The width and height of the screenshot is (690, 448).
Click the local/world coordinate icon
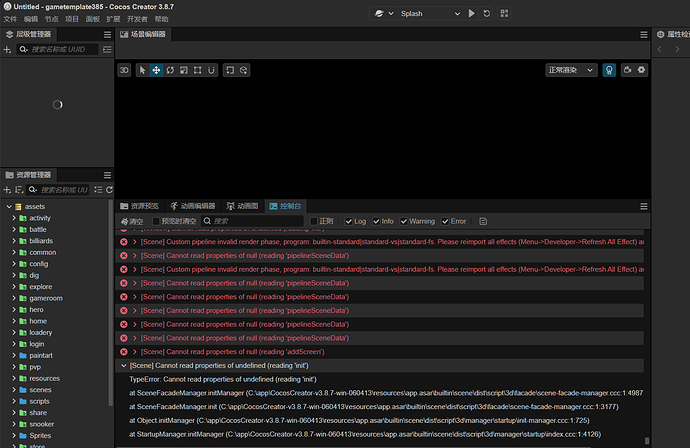(x=243, y=70)
